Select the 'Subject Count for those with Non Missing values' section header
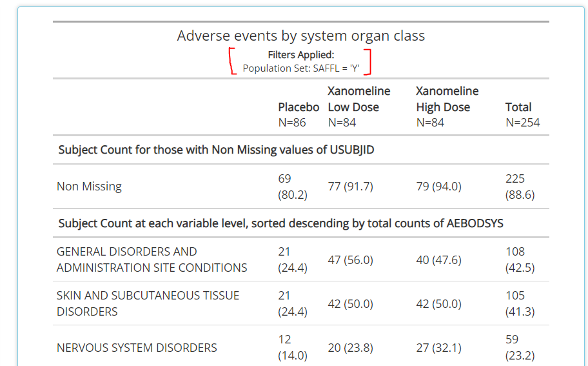This screenshot has height=366, width=588. click(x=216, y=150)
